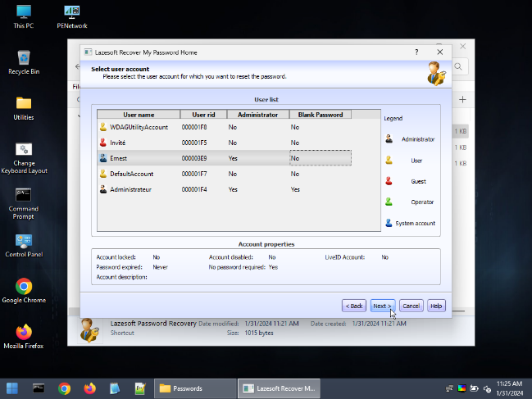Viewport: 532px width, 399px height.
Task: Click the Windows Start button
Action: click(12, 388)
